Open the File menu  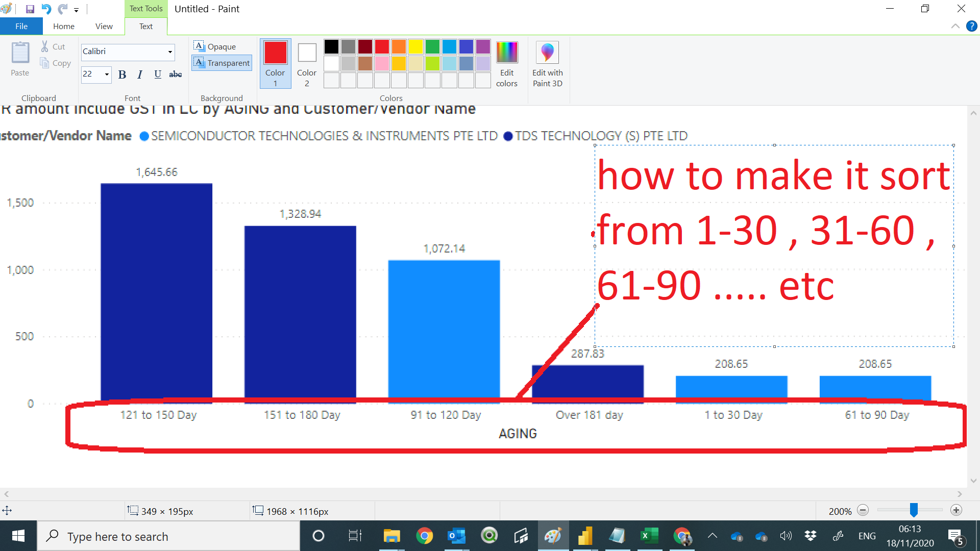[21, 26]
